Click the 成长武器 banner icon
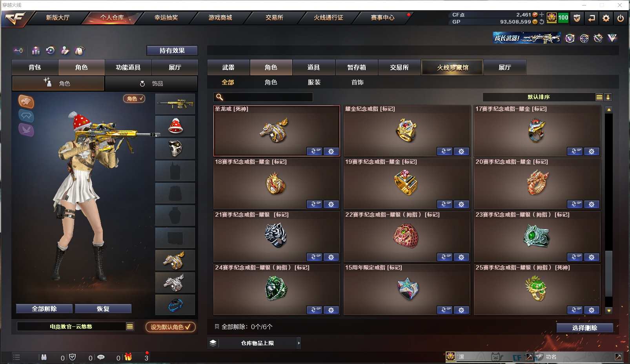Screen dimensions: 630x364 527,38
